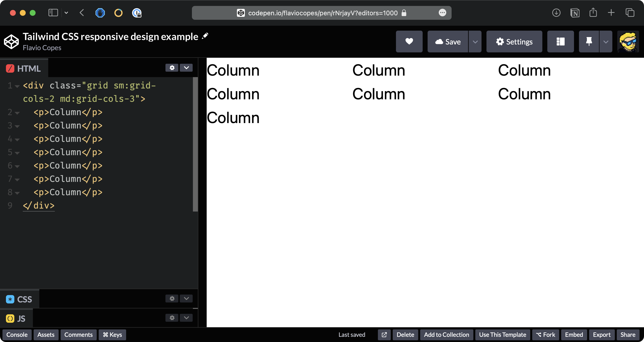Viewport: 644px width, 342px height.
Task: Open JS editor settings gear
Action: point(172,318)
